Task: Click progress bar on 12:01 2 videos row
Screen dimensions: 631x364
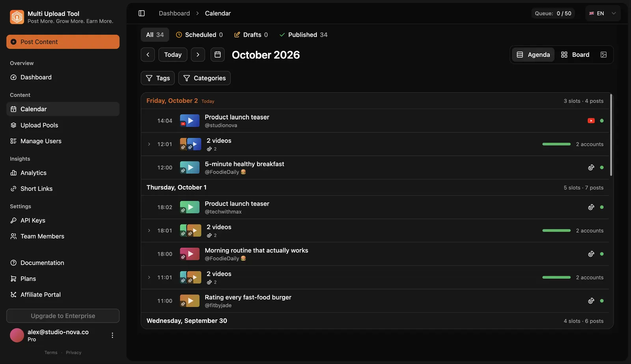Action: [556, 144]
